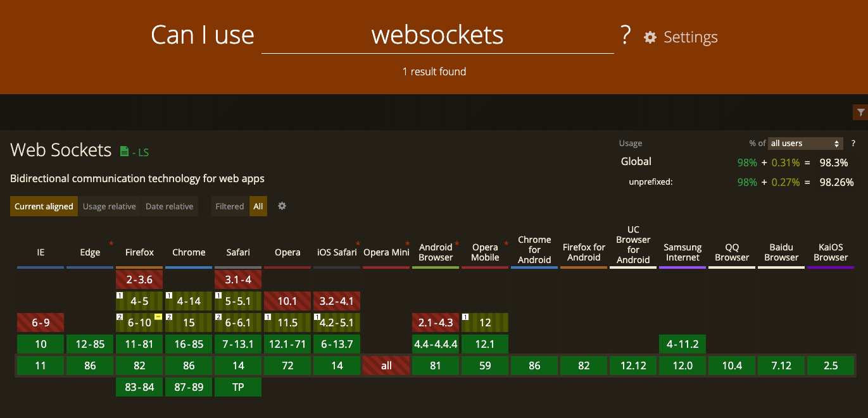868x418 pixels.
Task: Select Safari TP cell
Action: (x=238, y=387)
